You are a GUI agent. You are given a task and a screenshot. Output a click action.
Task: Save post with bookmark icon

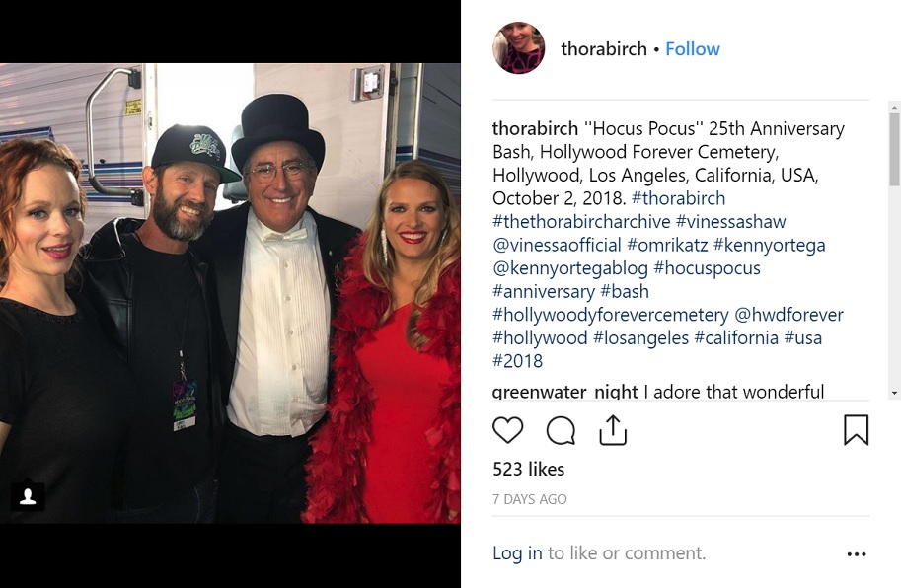pyautogui.click(x=856, y=430)
